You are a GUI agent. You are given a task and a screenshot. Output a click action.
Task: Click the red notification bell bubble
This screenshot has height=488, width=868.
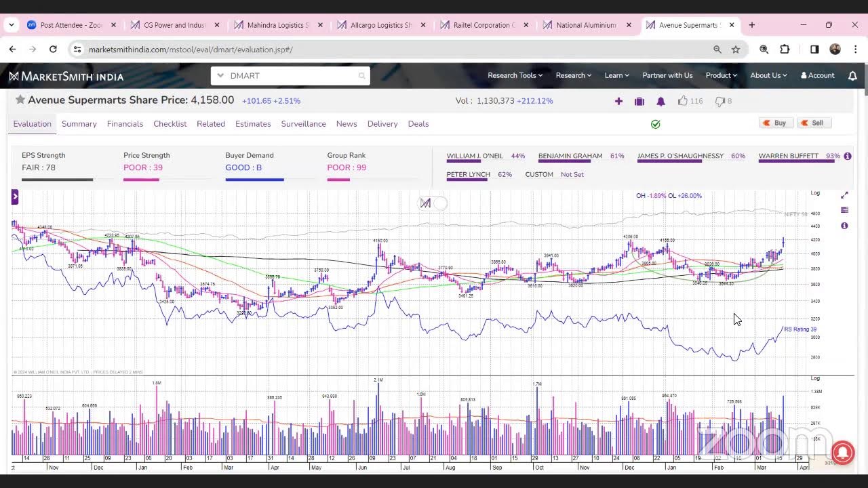pos(843,453)
